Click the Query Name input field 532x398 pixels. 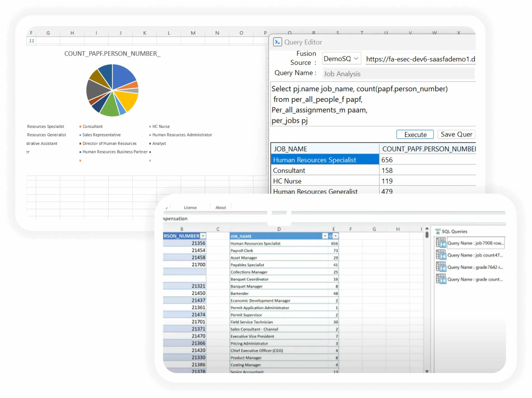(398, 74)
